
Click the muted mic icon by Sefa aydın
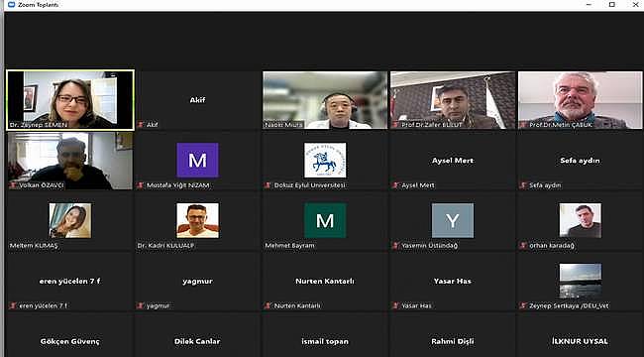[x=523, y=185]
